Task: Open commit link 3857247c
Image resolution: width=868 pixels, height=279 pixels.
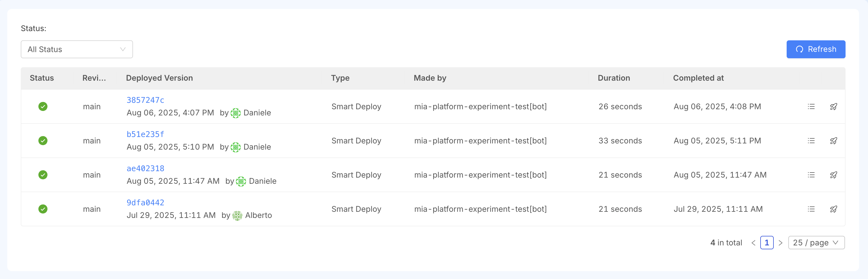Action: (x=145, y=100)
